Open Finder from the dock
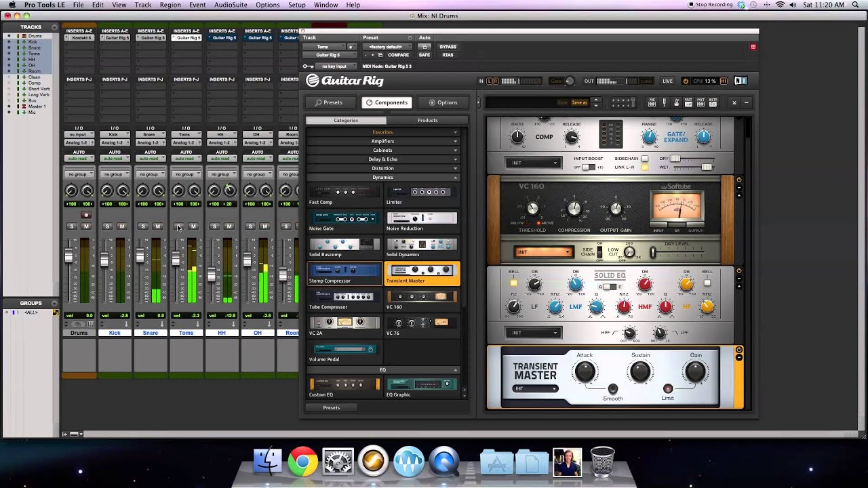 267,462
